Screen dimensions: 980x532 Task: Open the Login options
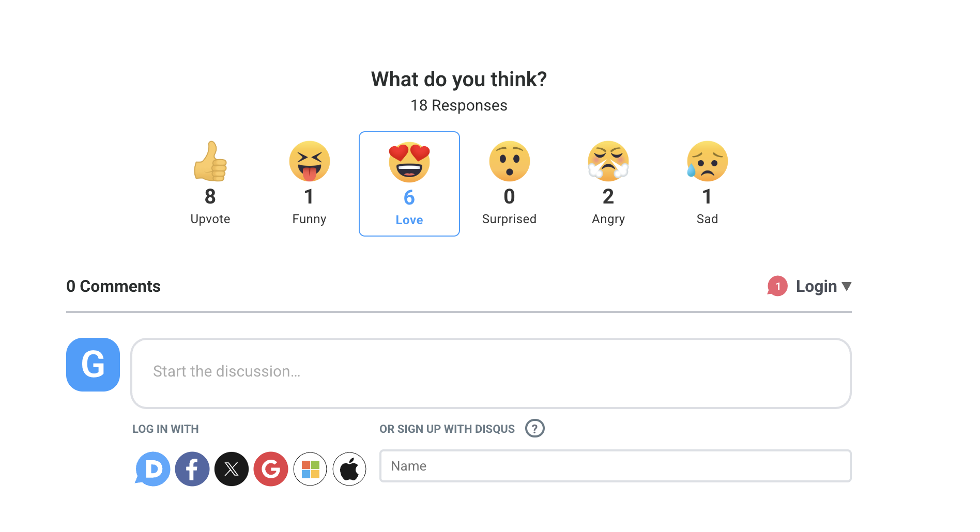817,286
